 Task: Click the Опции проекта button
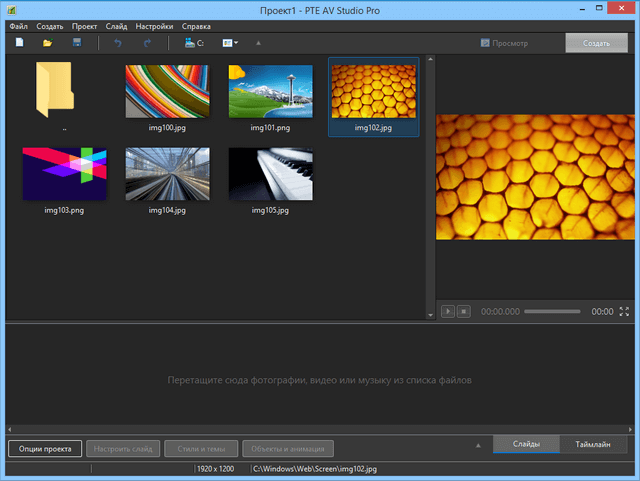[x=45, y=449]
